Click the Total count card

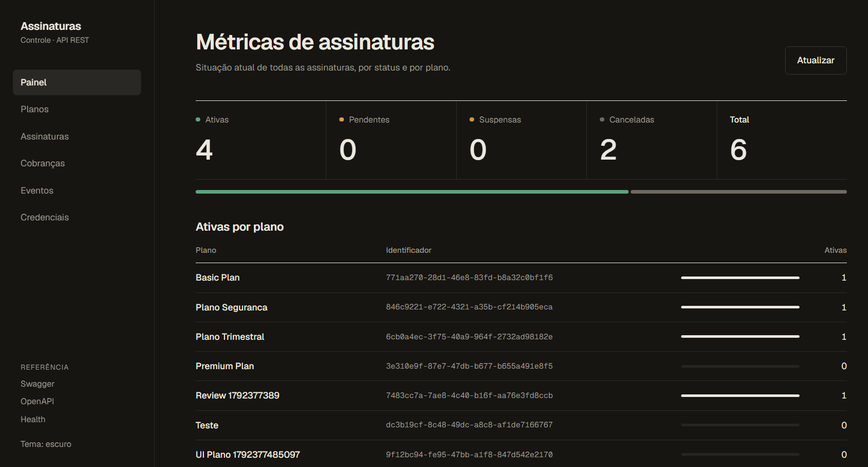pyautogui.click(x=782, y=140)
